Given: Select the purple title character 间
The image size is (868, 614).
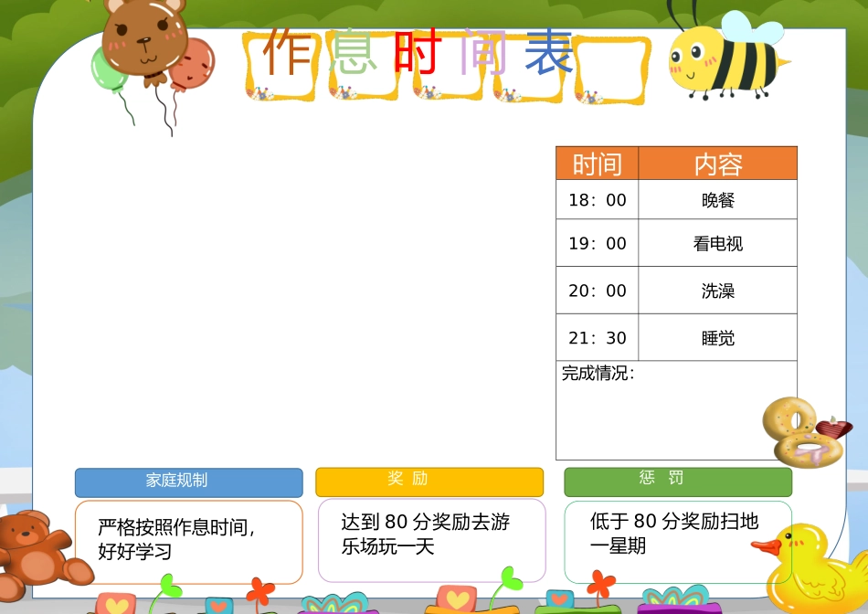Looking at the screenshot, I should 484,53.
